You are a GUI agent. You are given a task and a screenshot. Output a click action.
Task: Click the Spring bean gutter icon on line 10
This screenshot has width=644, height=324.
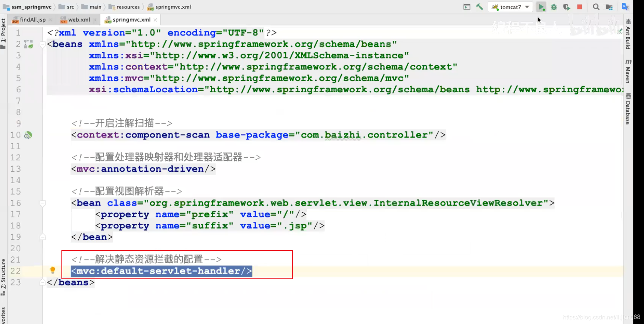pos(28,135)
